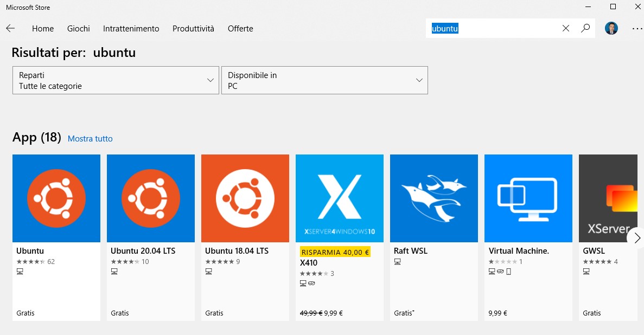The height and width of the screenshot is (335, 644).
Task: Open the Intrattenimento tab
Action: tap(131, 29)
